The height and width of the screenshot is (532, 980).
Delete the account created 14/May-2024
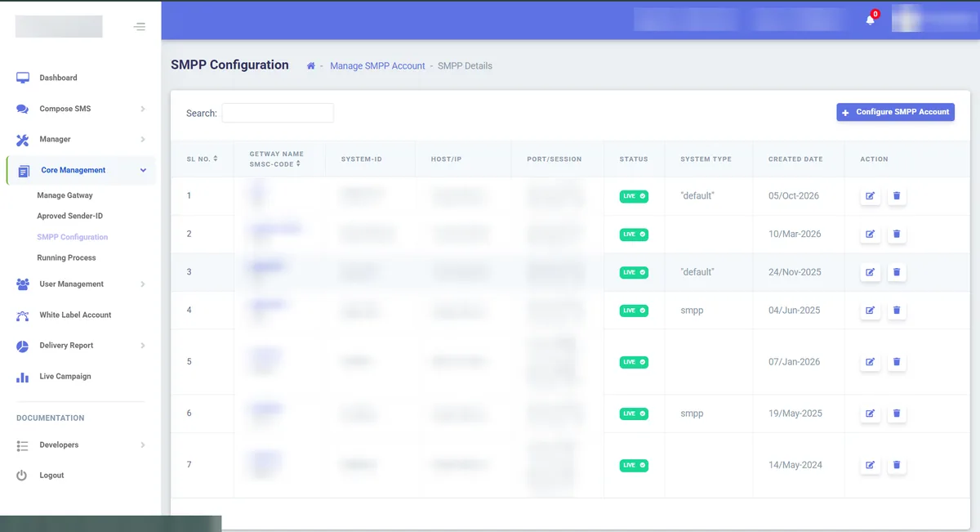[x=897, y=465]
